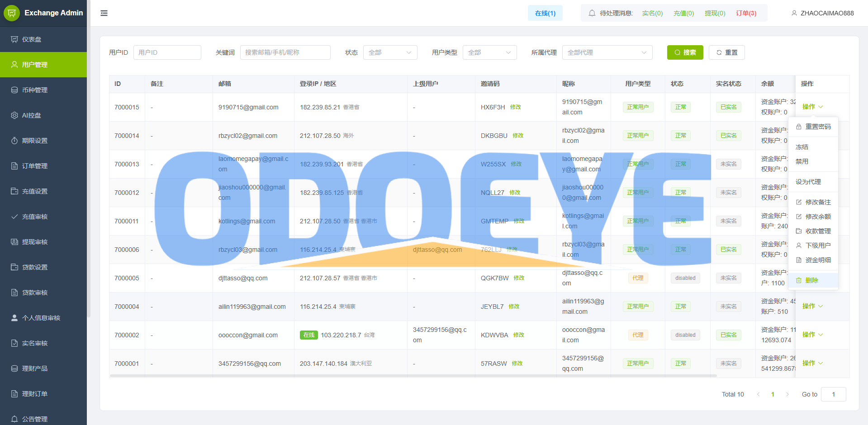Open the 仪表盘 dashboard icon in sidebar
This screenshot has height=425, width=868.
[14, 39]
